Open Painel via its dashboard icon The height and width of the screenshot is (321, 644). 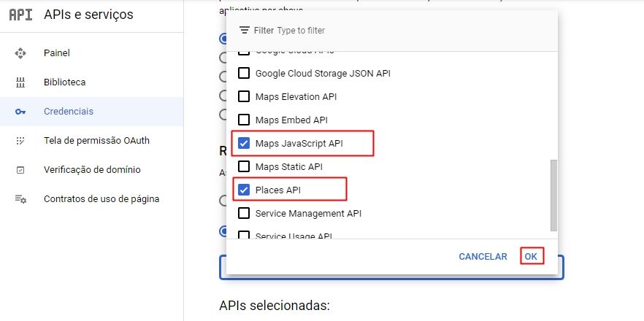pos(20,53)
